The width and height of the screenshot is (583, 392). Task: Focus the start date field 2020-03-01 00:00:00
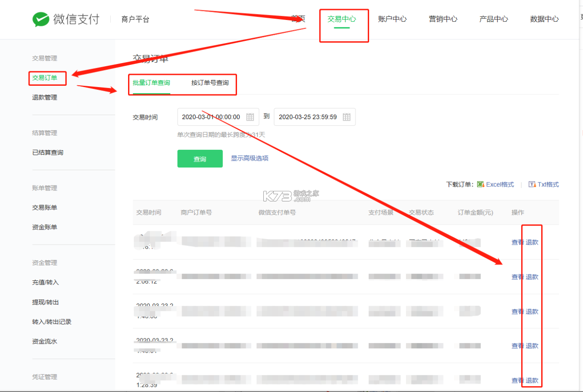point(218,117)
